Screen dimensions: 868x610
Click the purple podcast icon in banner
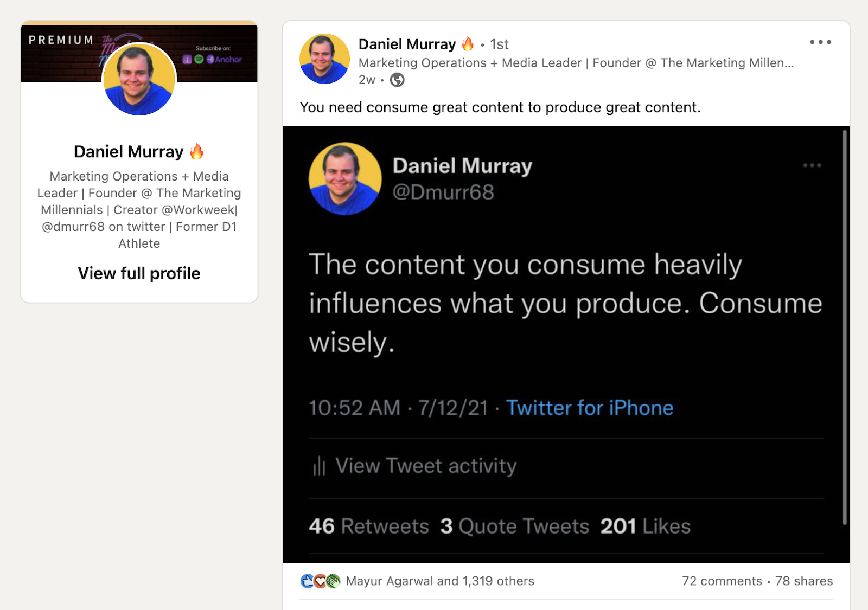click(x=187, y=60)
